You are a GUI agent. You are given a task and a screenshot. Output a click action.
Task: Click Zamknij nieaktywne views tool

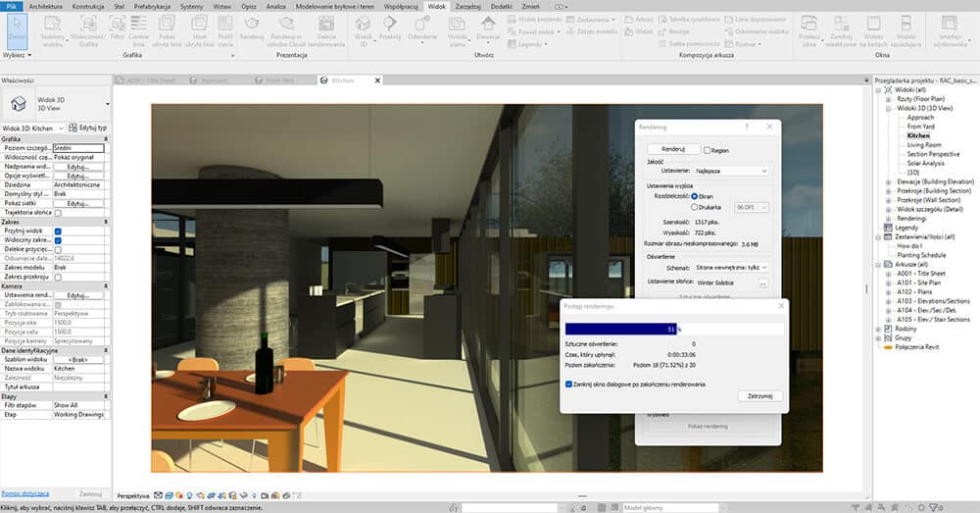841,30
